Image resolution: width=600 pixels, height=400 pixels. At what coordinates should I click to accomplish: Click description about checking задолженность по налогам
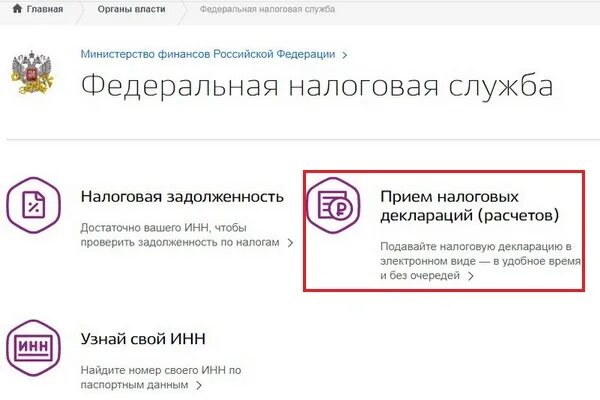pyautogui.click(x=180, y=235)
